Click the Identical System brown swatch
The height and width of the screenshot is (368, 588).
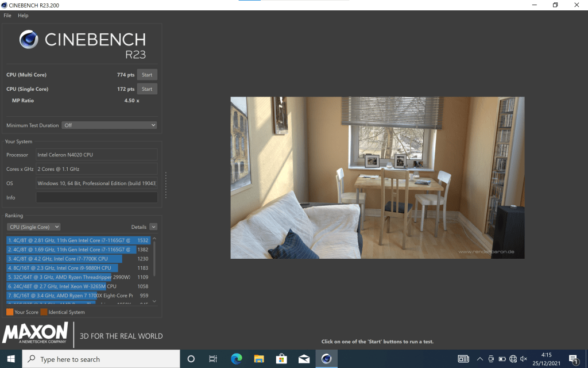[x=44, y=312]
